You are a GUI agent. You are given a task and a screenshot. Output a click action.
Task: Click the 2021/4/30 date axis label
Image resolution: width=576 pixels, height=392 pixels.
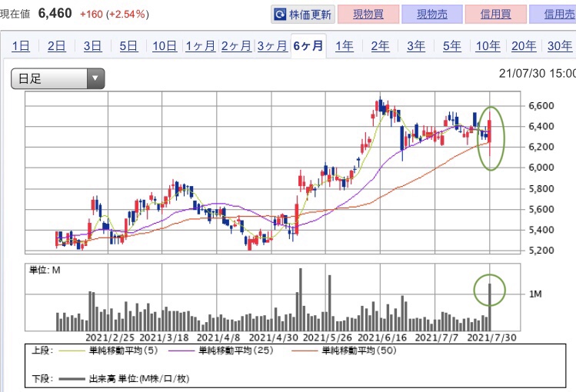[273, 337]
